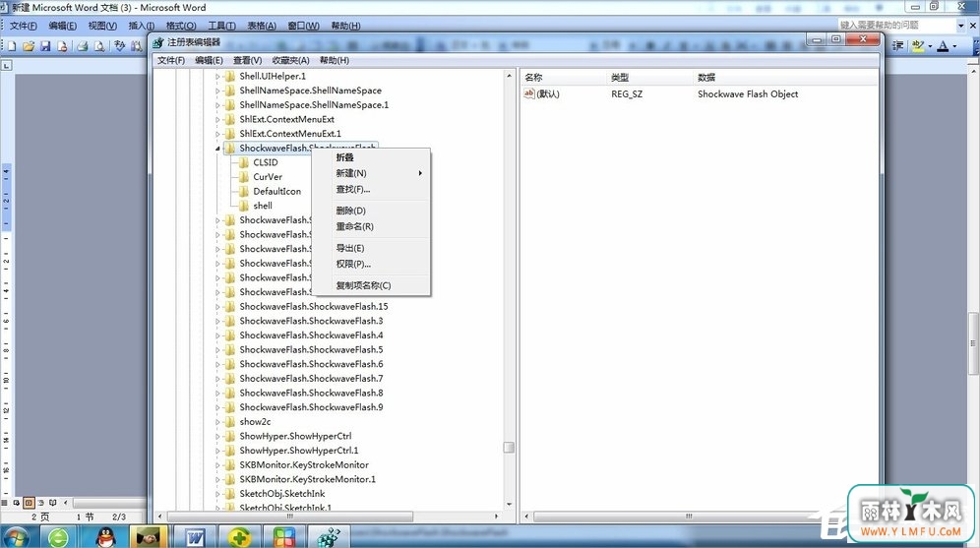Open Word 格式(O) menu
This screenshot has height=548, width=980.
181,26
